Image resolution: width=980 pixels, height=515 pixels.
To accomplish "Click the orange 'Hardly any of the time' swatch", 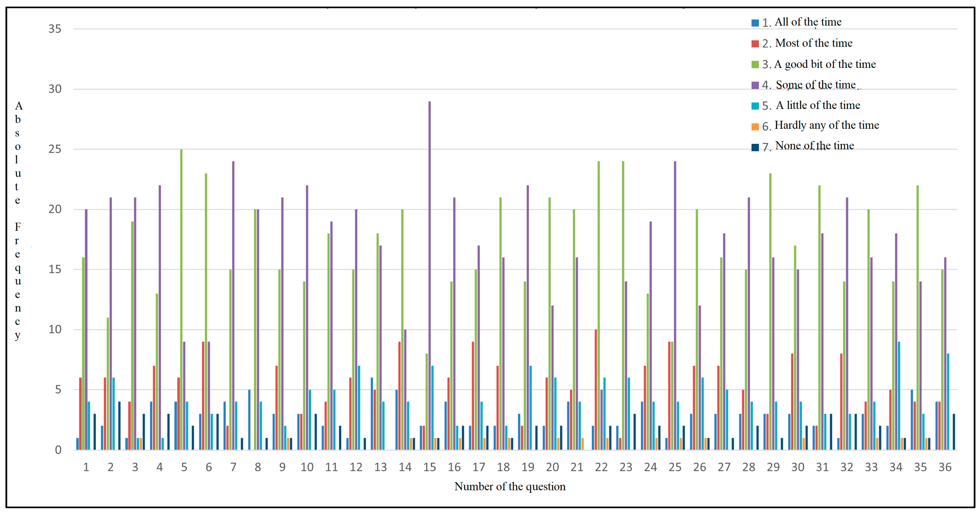I will coord(755,127).
